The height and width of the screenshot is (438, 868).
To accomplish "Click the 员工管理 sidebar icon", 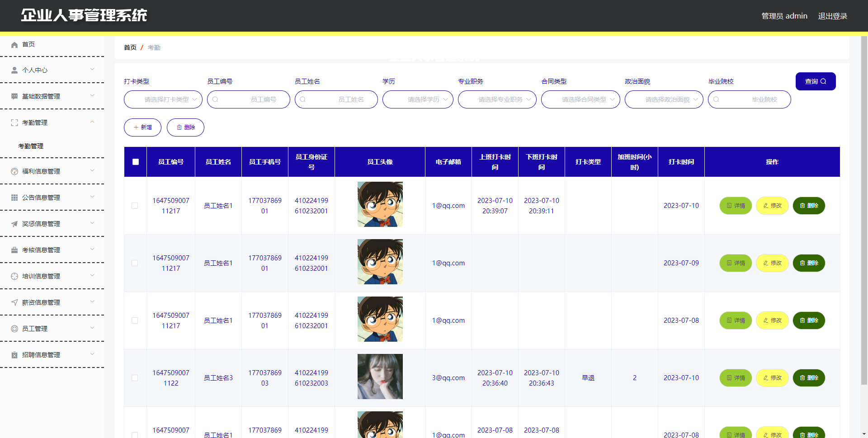I will (14, 329).
